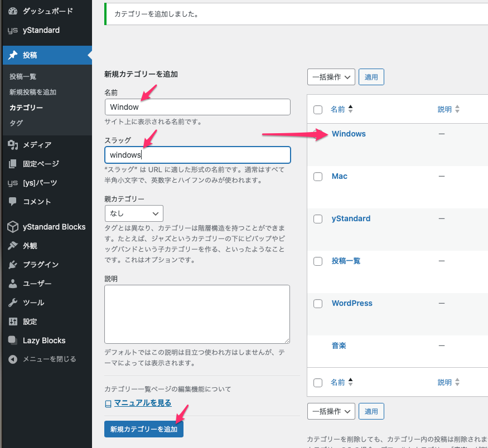
Task: Click the collapse menu arrow icon
Action: click(13, 359)
